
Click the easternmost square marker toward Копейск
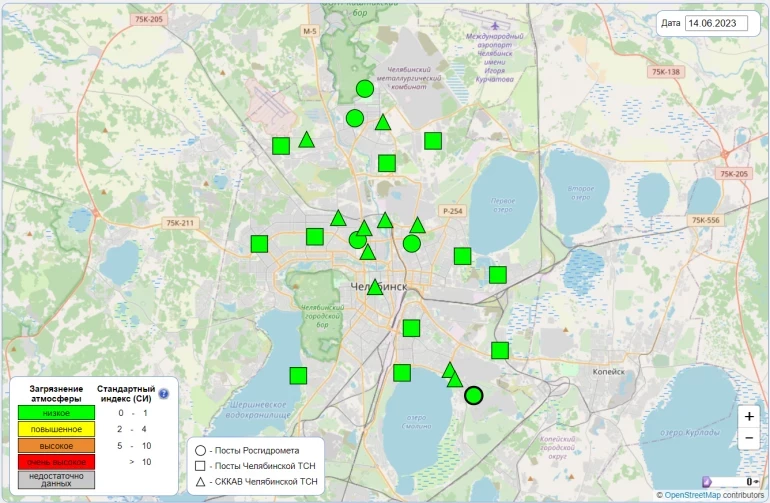[x=500, y=350]
